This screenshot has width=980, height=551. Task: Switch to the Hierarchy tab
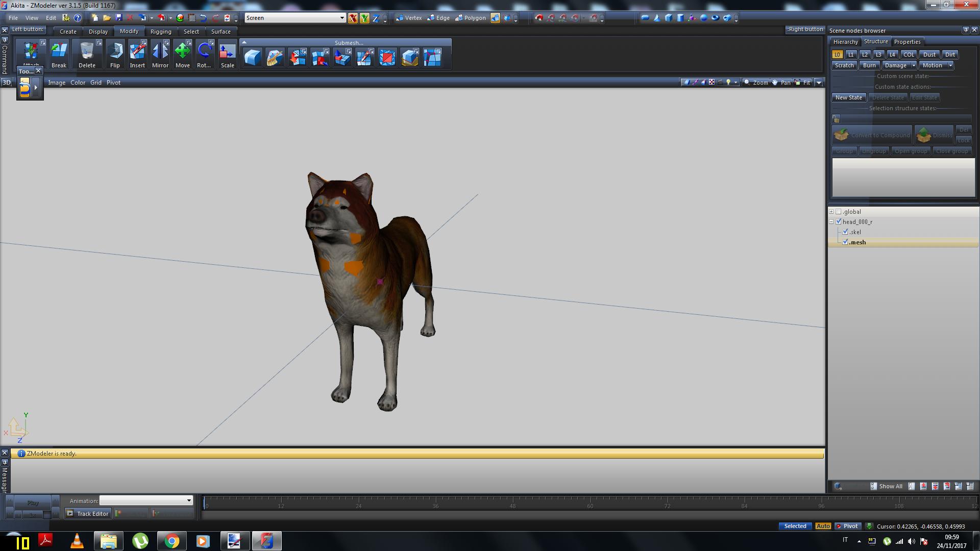845,42
